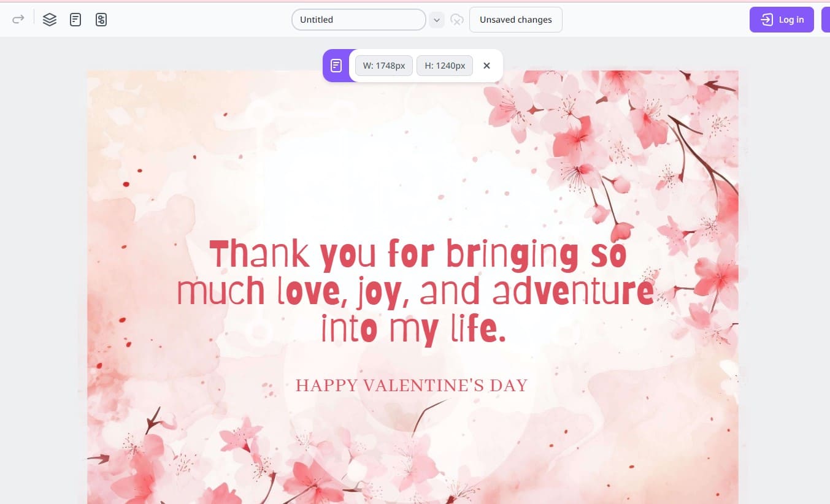Click the page document icon in top toolbar

75,20
